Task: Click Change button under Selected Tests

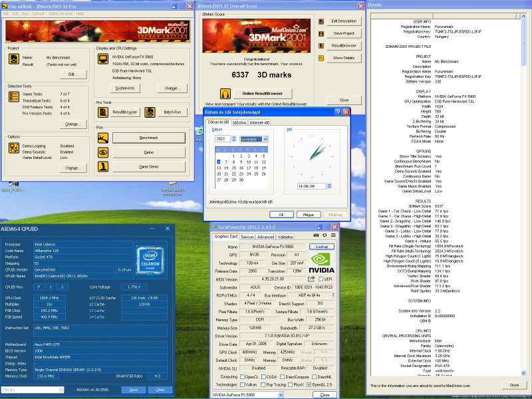Action: [73, 124]
